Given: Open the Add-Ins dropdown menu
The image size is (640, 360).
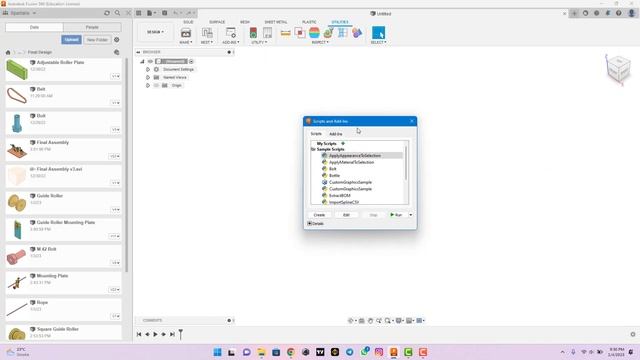Looking at the screenshot, I should [231, 42].
